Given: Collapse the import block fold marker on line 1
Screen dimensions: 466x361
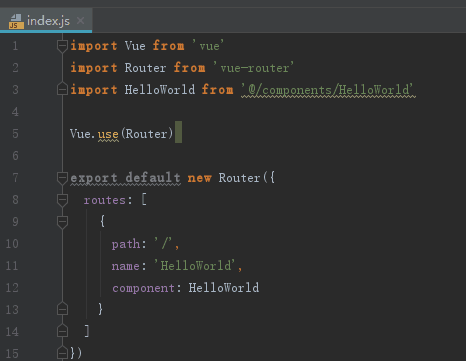Looking at the screenshot, I should [x=62, y=46].
